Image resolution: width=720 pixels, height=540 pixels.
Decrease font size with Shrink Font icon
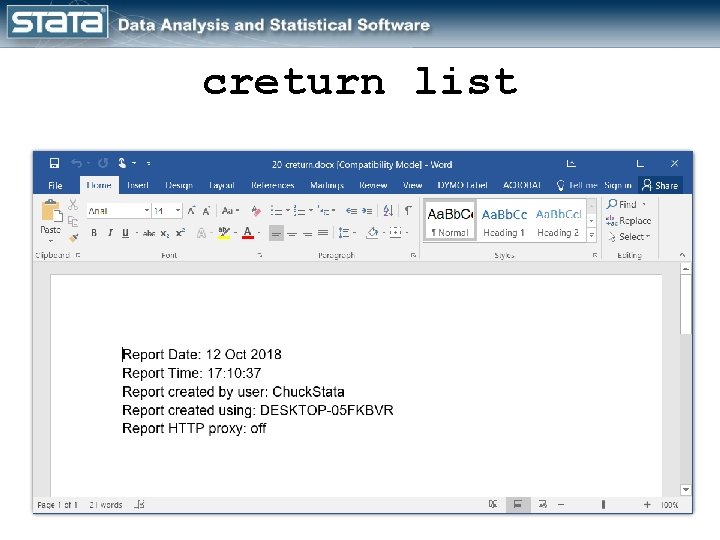click(x=206, y=210)
